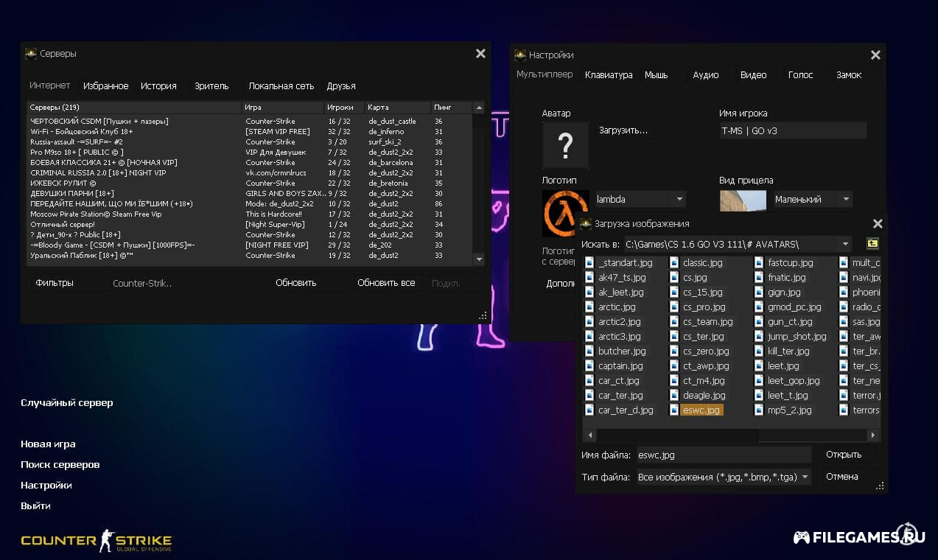
Task: Open the Аудио settings tab
Action: click(706, 75)
